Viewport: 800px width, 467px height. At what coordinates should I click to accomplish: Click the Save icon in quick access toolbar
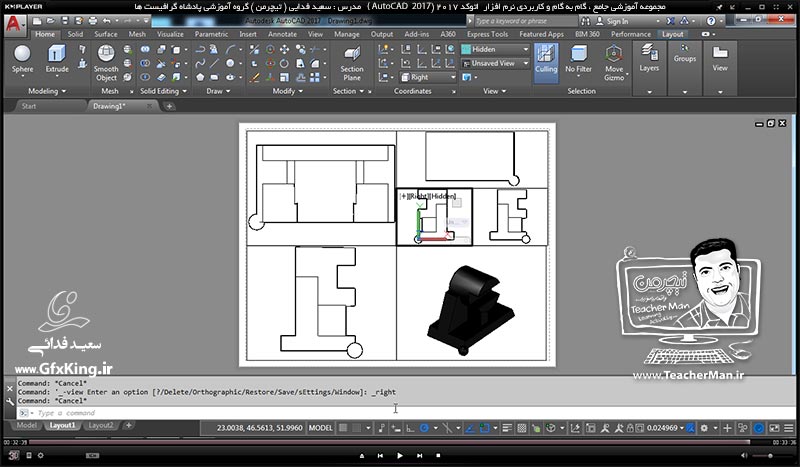click(x=65, y=21)
